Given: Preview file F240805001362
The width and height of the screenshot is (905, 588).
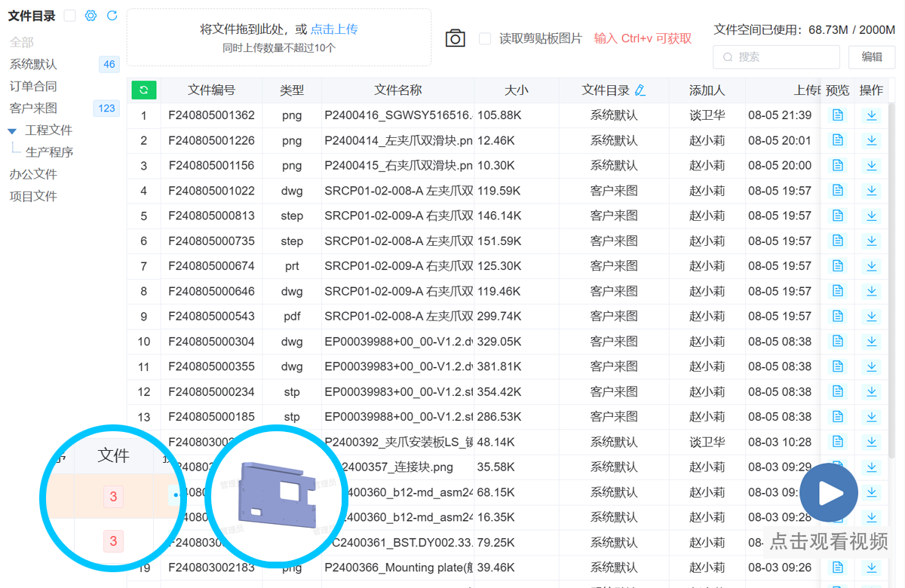Looking at the screenshot, I should click(837, 115).
